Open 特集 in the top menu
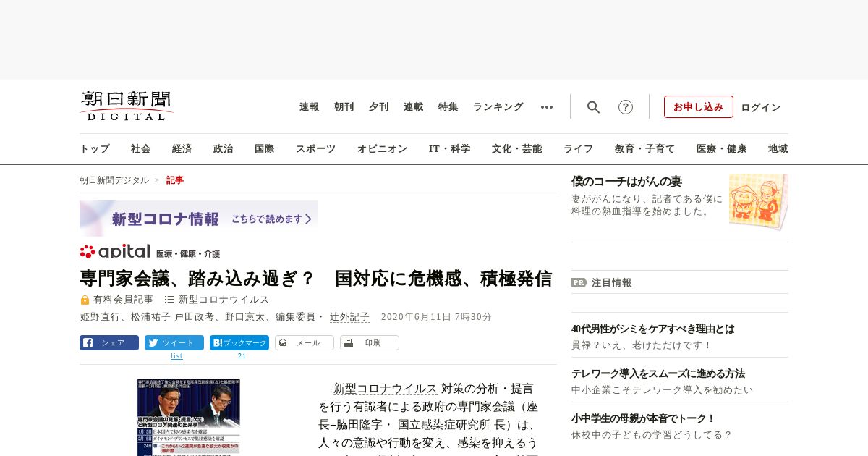This screenshot has height=456, width=868. 448,106
